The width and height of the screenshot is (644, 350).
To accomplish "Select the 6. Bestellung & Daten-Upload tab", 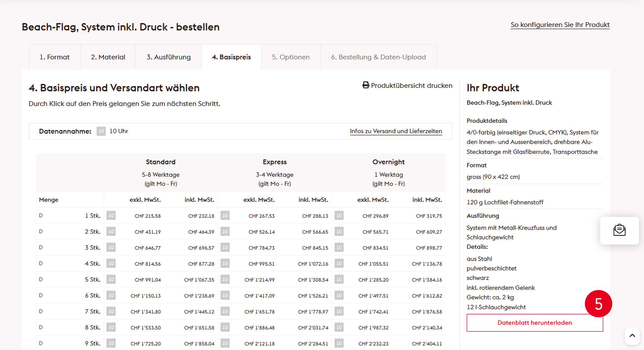I will tap(378, 57).
